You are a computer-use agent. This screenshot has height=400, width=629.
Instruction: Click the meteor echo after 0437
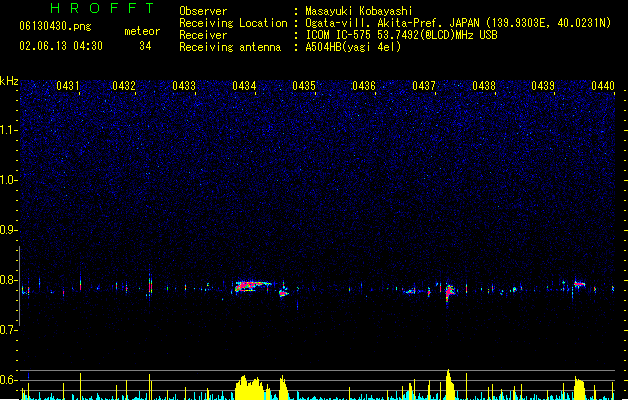click(450, 292)
